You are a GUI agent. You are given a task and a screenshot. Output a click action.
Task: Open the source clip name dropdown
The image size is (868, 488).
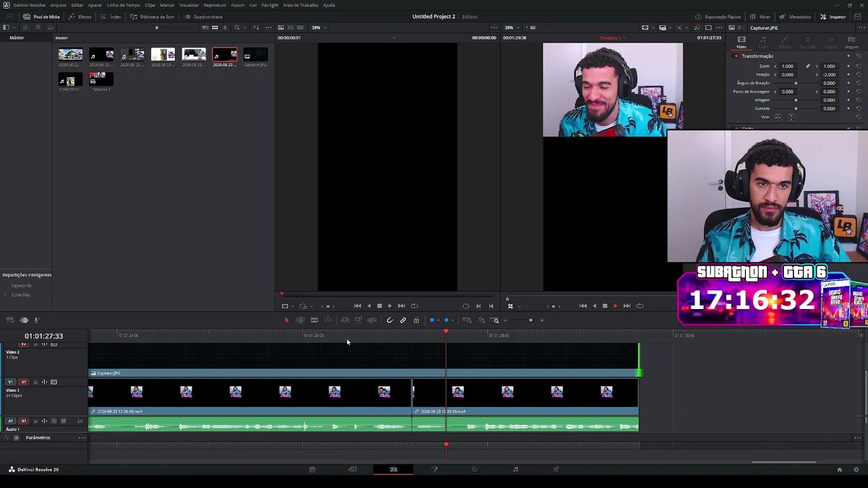click(x=394, y=38)
